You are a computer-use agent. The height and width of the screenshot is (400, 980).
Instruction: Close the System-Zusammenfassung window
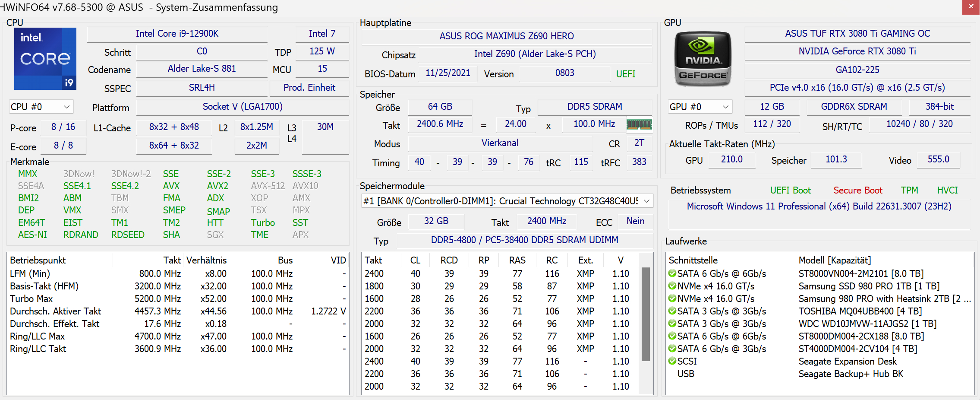(971, 7)
